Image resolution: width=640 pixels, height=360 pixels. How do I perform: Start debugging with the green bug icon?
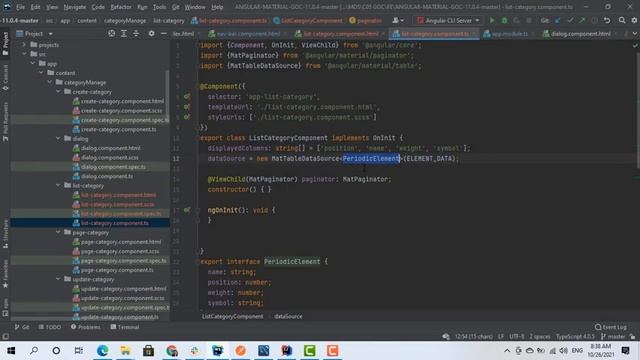click(x=504, y=20)
